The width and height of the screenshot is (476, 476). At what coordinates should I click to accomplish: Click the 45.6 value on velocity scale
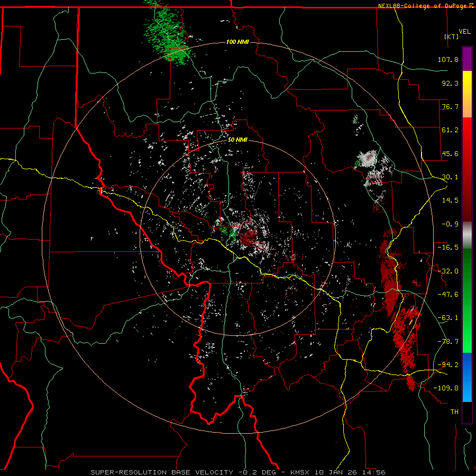pos(450,153)
